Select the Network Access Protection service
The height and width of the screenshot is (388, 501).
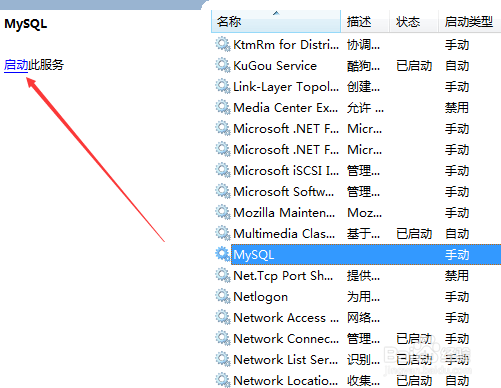[x=356, y=317]
